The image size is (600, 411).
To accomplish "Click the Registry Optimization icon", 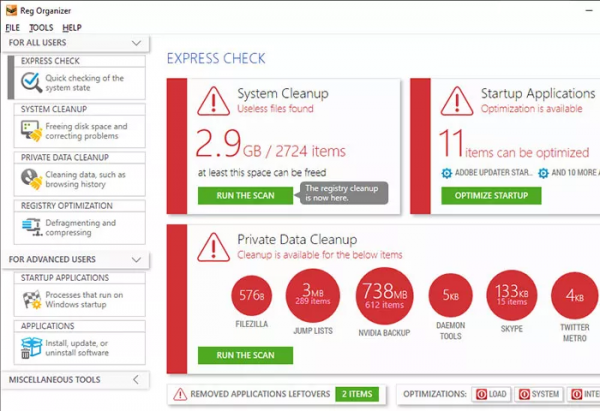I will coord(31,228).
